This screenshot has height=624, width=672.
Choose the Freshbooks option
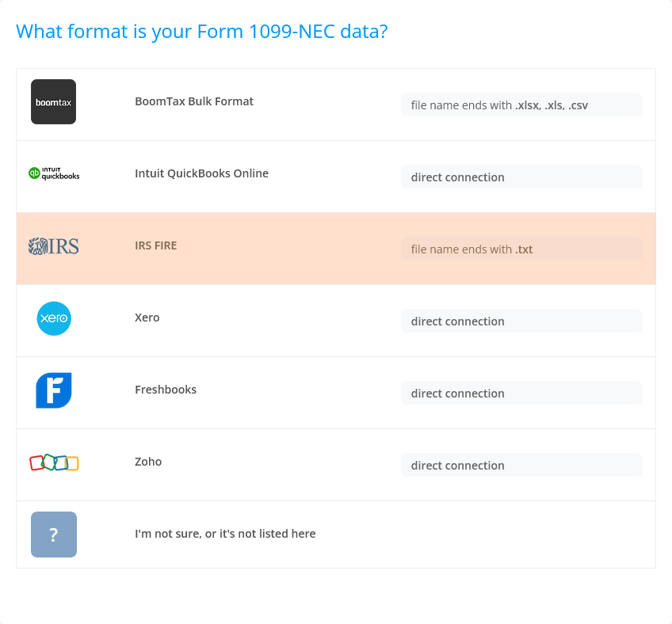(166, 390)
